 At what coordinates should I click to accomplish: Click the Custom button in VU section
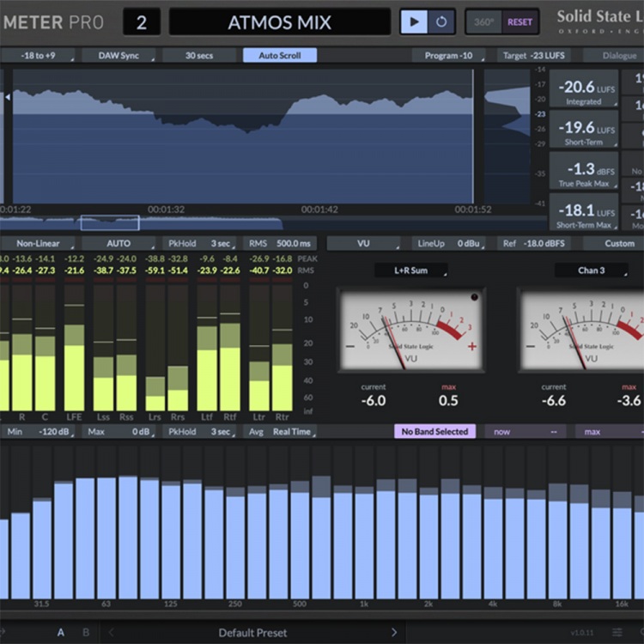[x=614, y=244]
